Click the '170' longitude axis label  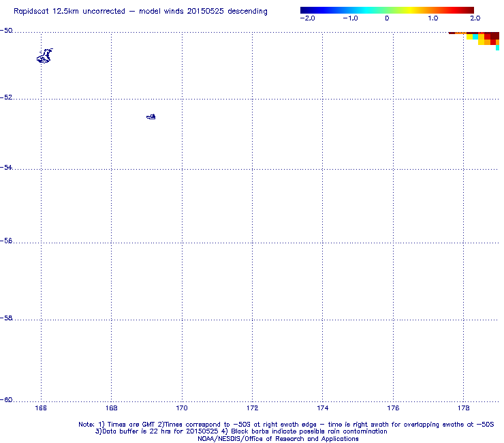182,408
